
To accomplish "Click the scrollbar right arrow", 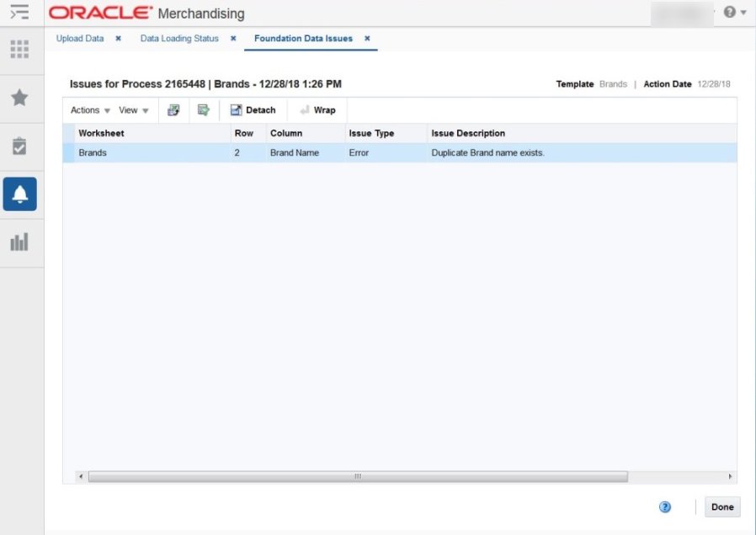I will point(730,477).
